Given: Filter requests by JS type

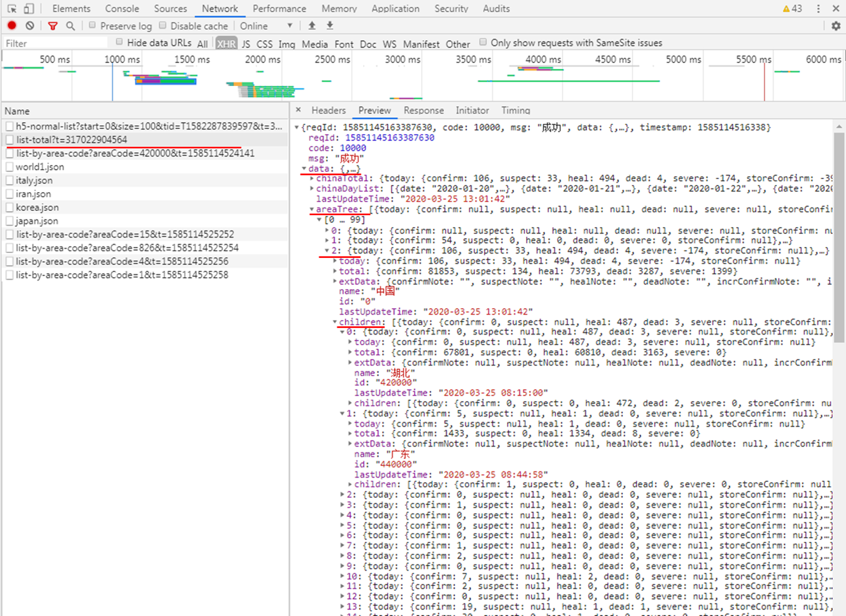Looking at the screenshot, I should pyautogui.click(x=246, y=44).
